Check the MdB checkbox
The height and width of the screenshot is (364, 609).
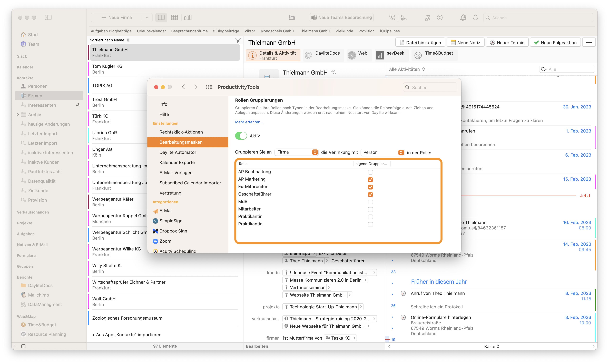pyautogui.click(x=370, y=202)
